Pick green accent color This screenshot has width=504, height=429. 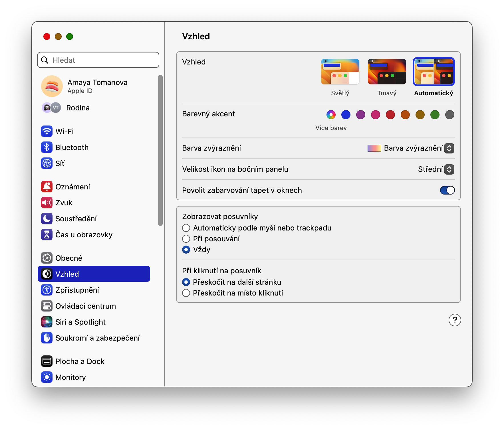pos(435,115)
